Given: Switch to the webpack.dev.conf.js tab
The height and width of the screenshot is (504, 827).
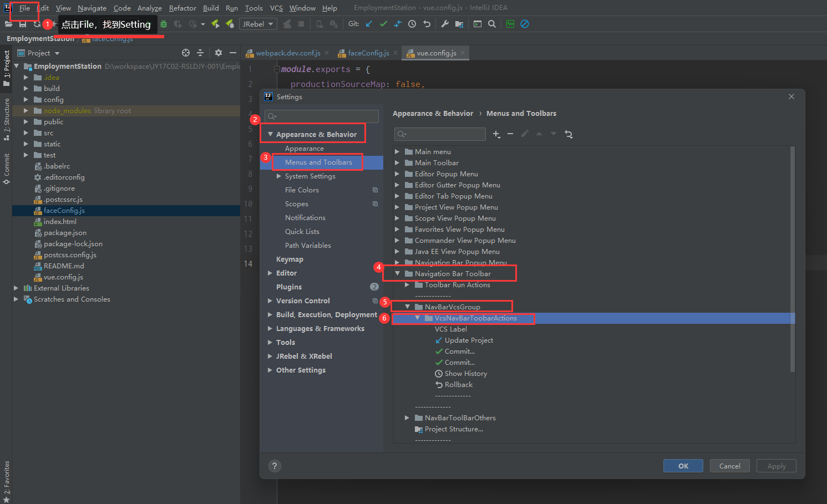Looking at the screenshot, I should coord(288,53).
